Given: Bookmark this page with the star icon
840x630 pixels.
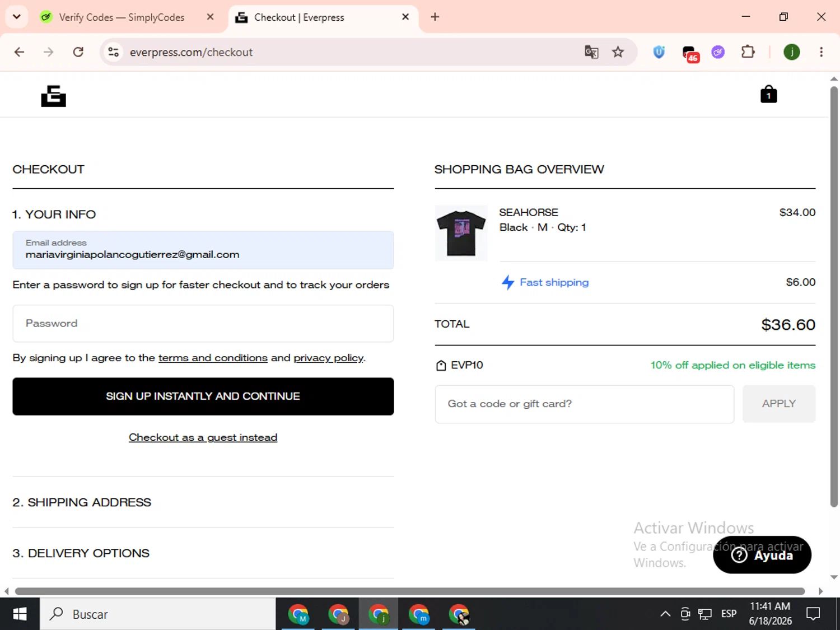Looking at the screenshot, I should point(618,52).
